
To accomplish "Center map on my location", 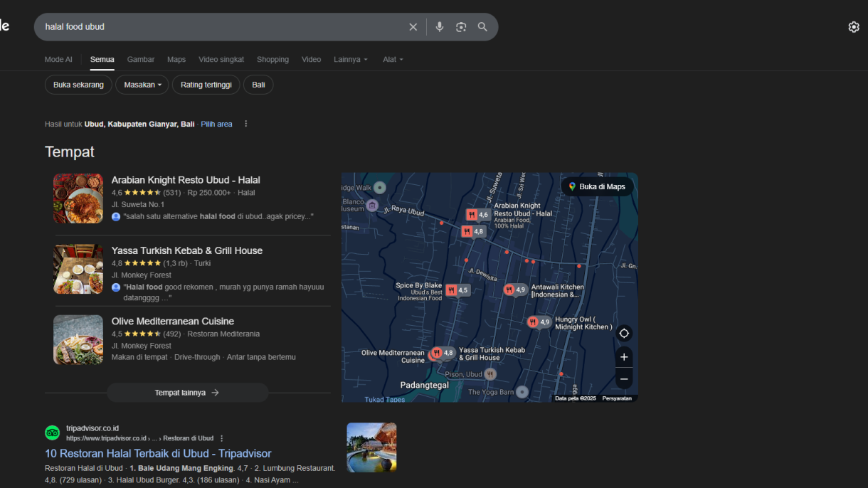I will pyautogui.click(x=624, y=334).
